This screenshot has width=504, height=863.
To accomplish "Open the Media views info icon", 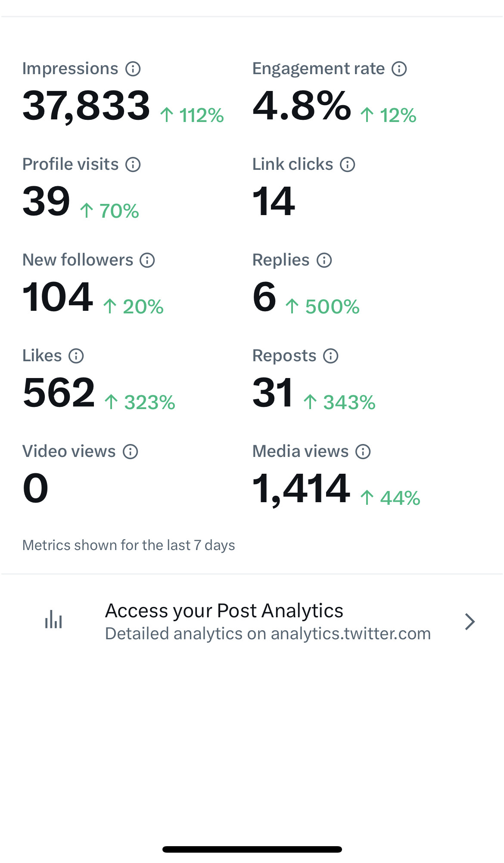I will pos(363,452).
